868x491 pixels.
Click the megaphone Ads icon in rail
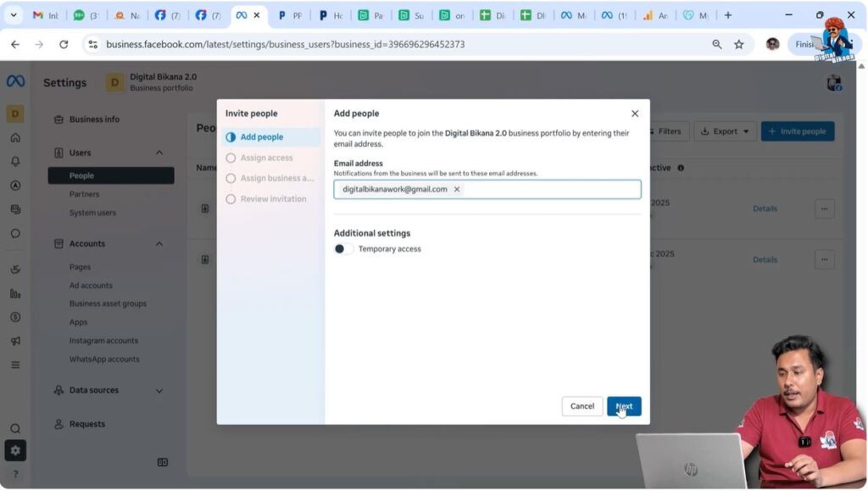click(15, 341)
